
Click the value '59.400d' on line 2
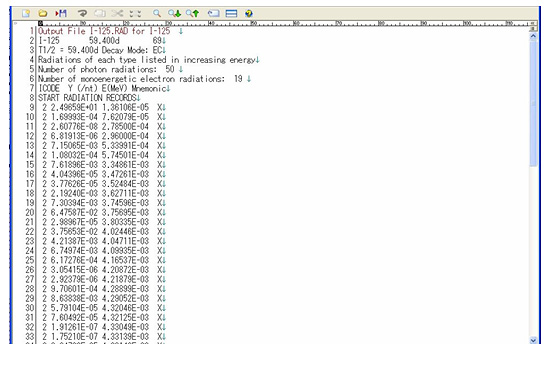point(104,40)
